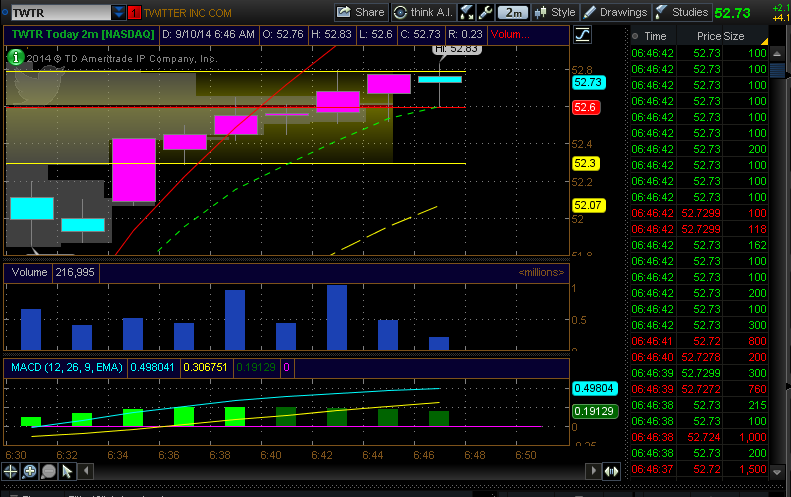
Task: Open the symbol dropdown arrow next to TWTR
Action: (119, 12)
